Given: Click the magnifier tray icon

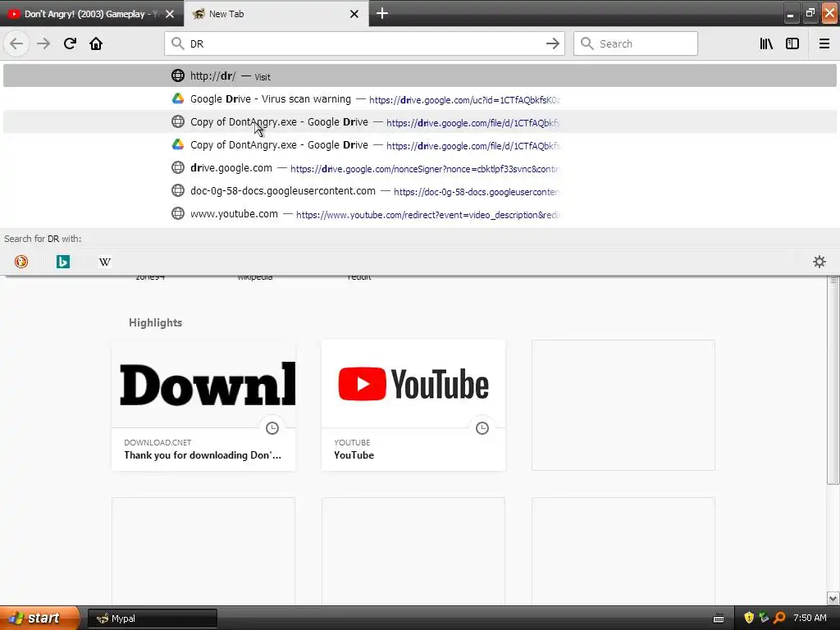Looking at the screenshot, I should click(779, 618).
